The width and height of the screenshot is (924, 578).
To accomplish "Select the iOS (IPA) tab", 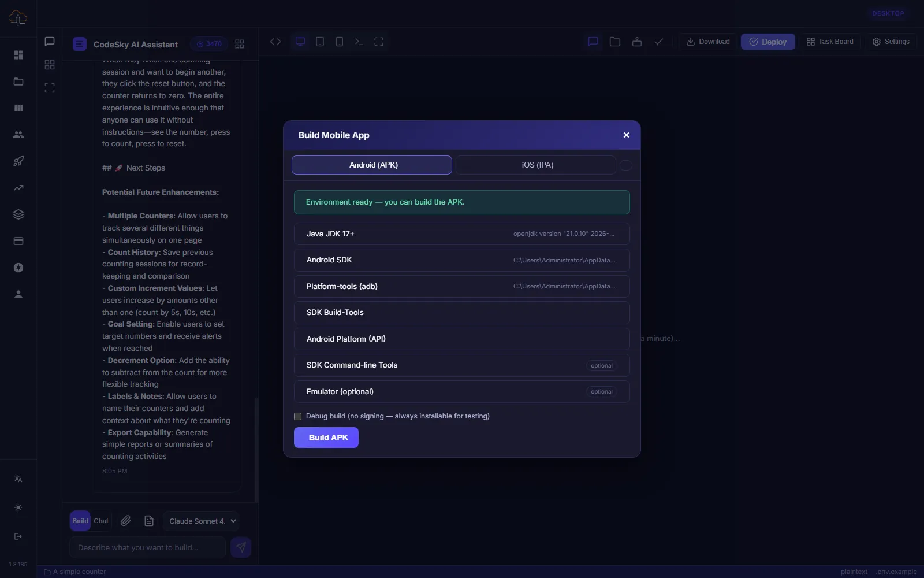I will (x=536, y=165).
